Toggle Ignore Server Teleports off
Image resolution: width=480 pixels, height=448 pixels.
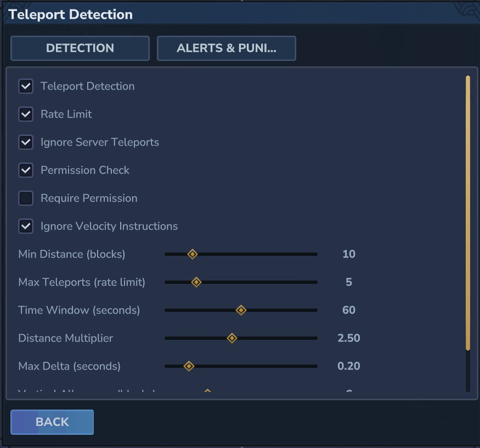click(26, 142)
